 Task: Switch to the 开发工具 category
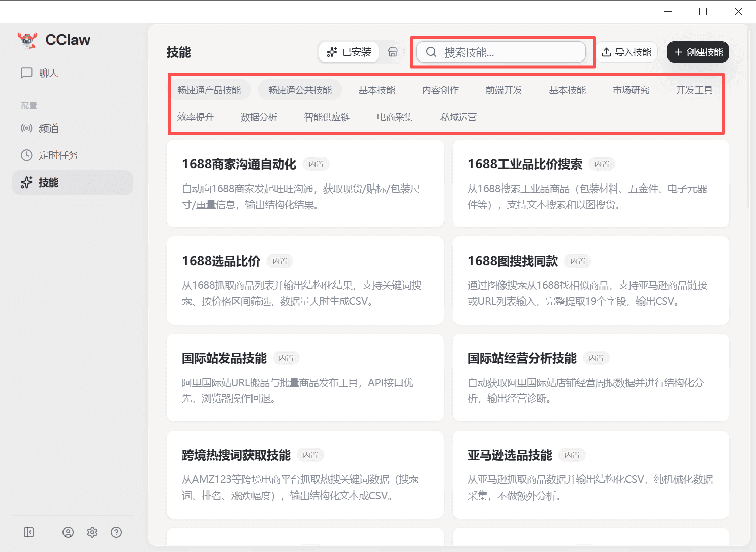point(694,90)
